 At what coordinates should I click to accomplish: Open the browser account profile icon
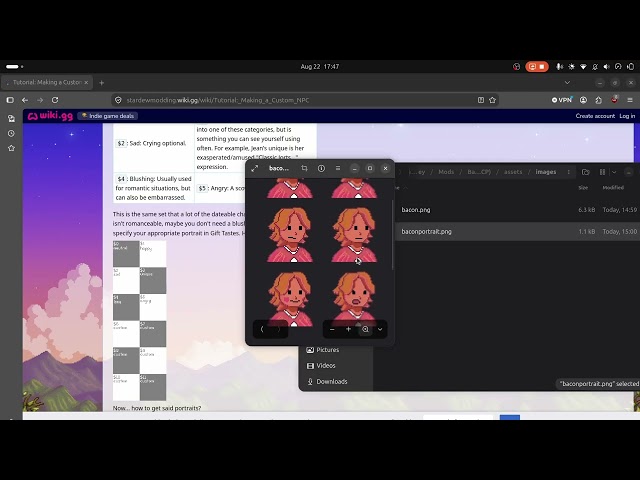click(x=584, y=100)
